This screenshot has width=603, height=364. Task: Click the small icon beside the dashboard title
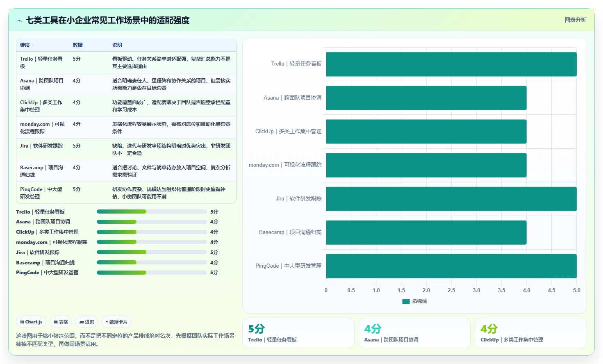[19, 20]
